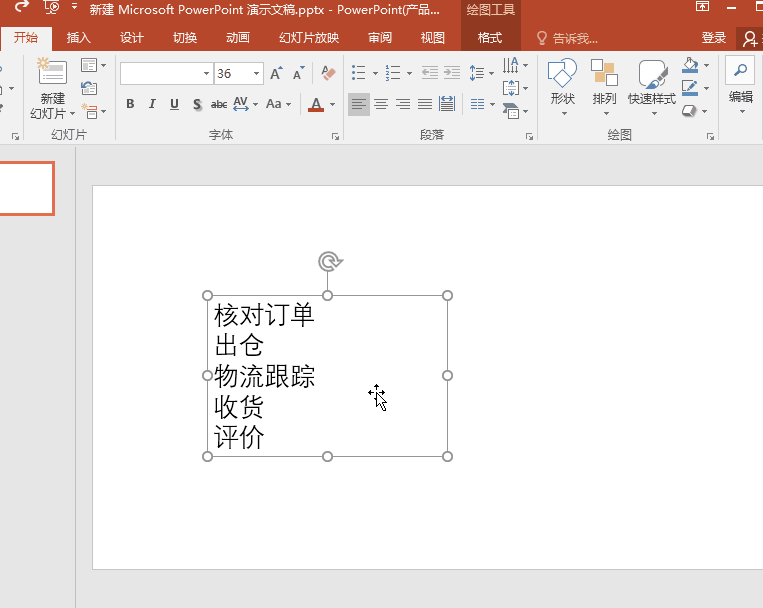
Task: Open the 幻灯片放映 (Slide Show) tab
Action: [309, 38]
